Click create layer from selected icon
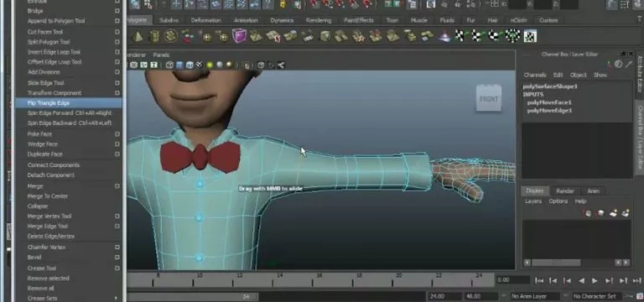The width and height of the screenshot is (644, 302). tap(626, 213)
